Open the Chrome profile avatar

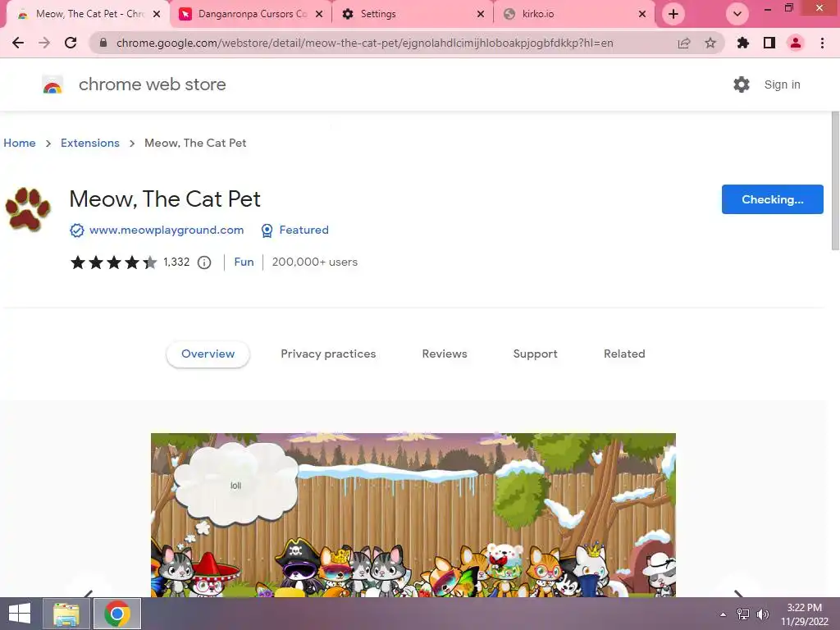796,43
